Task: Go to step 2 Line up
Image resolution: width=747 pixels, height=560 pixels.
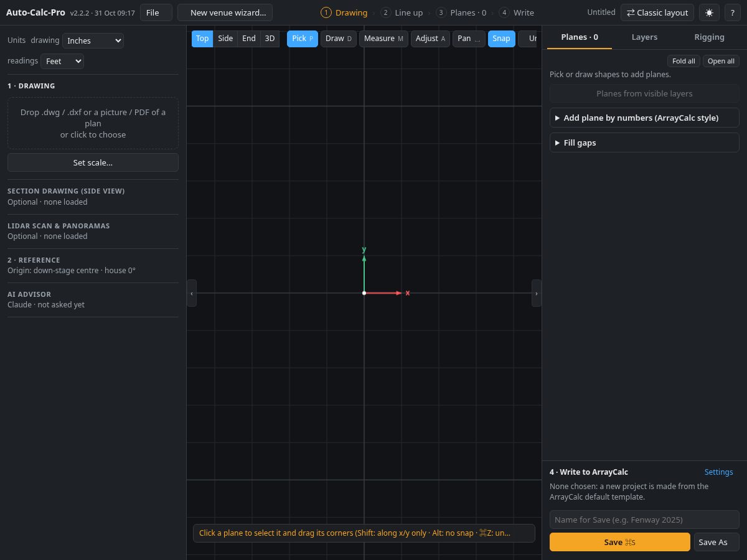Action: pyautogui.click(x=402, y=12)
